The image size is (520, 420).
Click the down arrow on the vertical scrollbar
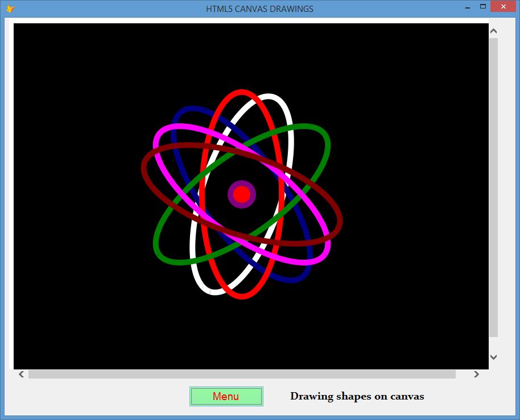click(x=493, y=357)
